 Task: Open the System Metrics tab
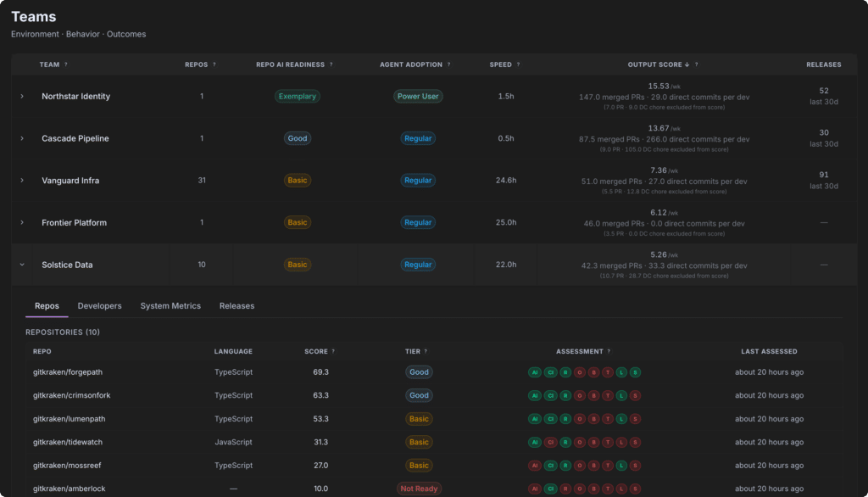(170, 306)
